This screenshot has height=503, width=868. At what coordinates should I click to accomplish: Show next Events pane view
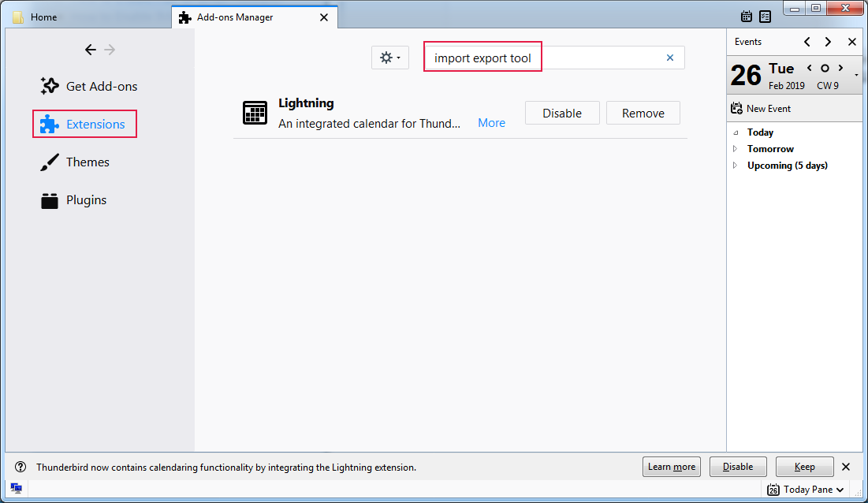click(828, 42)
